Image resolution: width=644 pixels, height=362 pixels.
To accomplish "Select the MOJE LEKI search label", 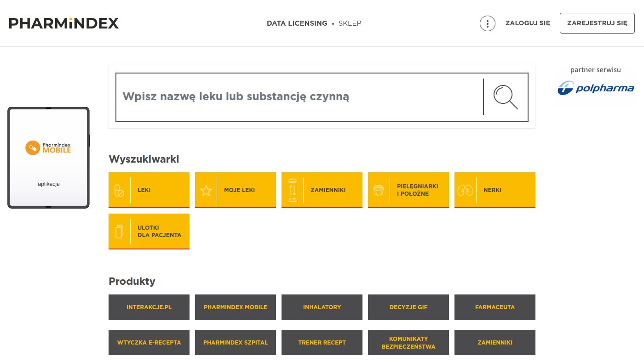I will [239, 190].
